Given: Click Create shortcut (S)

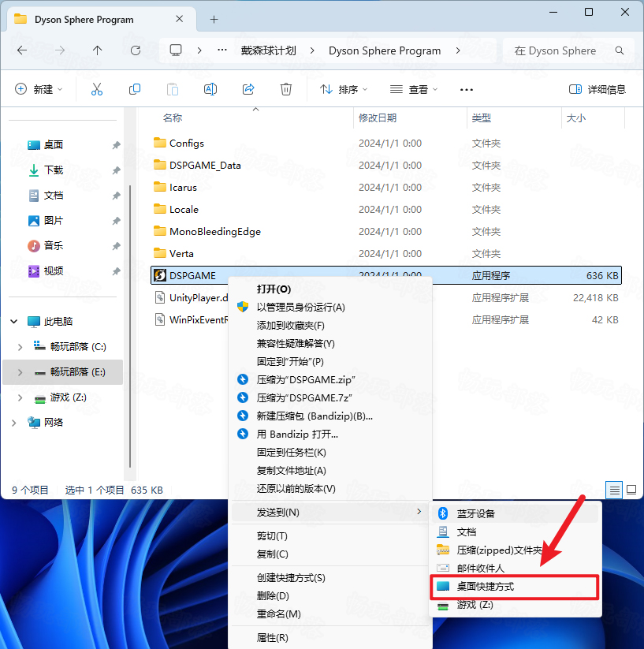Looking at the screenshot, I should [x=330, y=578].
